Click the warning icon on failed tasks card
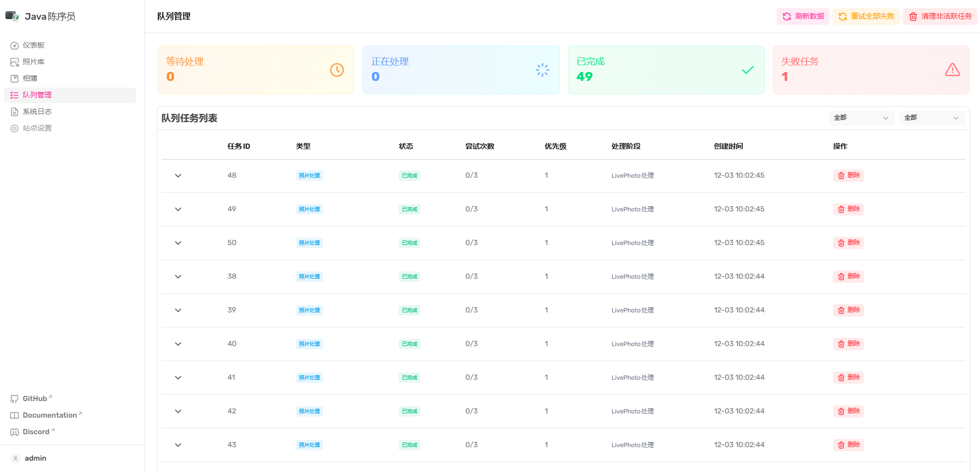Viewport: 980px width, 472px height. tap(952, 70)
